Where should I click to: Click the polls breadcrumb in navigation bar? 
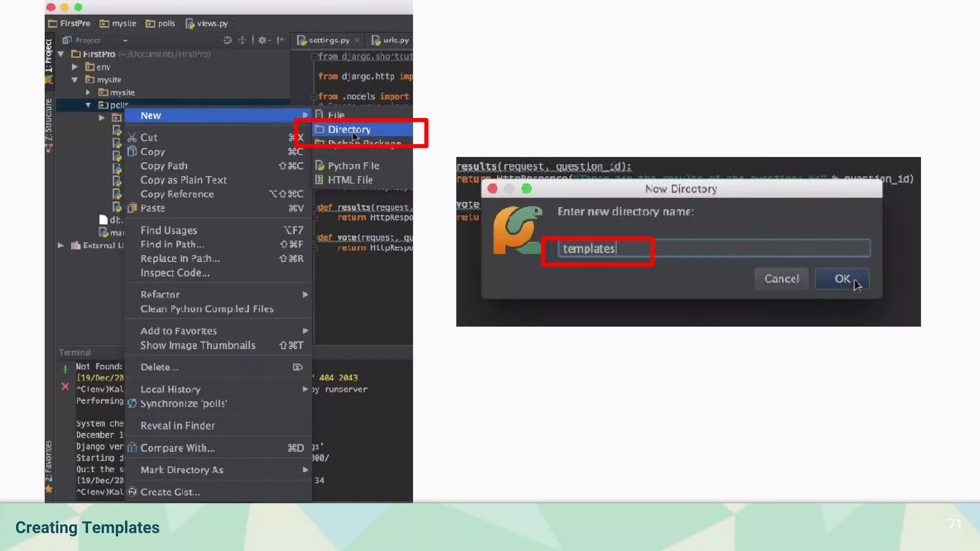tap(161, 23)
